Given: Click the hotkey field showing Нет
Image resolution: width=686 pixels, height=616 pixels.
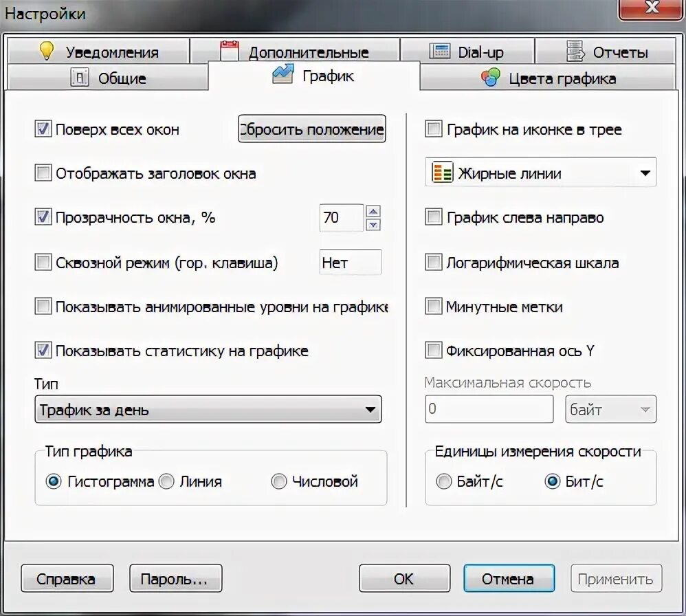Looking at the screenshot, I should click(x=351, y=262).
